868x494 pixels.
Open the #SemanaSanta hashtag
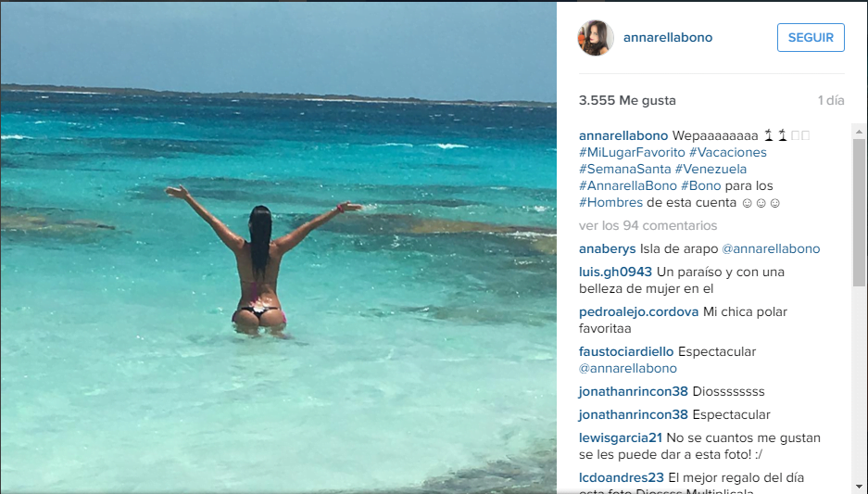click(624, 169)
